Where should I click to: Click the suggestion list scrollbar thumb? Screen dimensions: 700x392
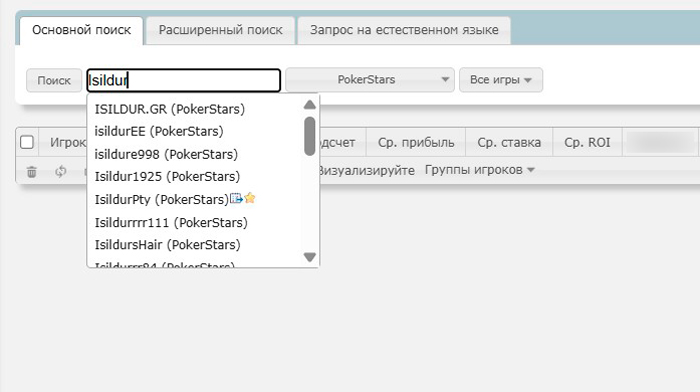click(310, 136)
